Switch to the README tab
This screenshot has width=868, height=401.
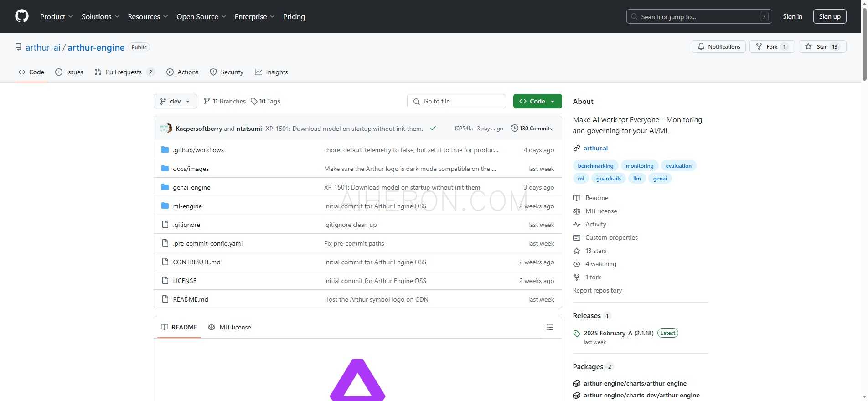click(179, 327)
